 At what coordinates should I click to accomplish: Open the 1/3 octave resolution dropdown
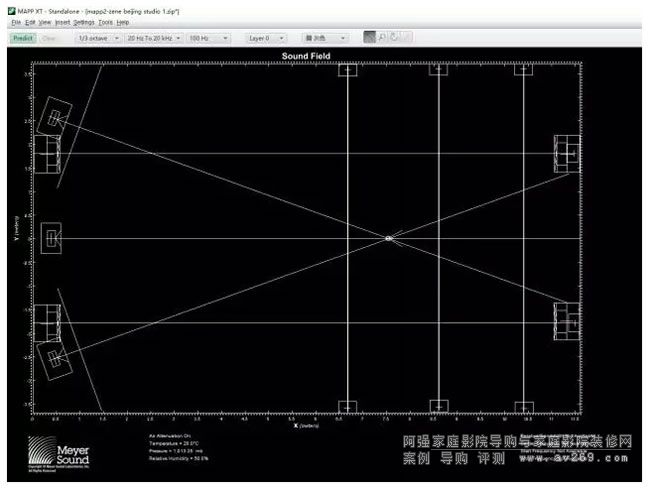pos(95,38)
